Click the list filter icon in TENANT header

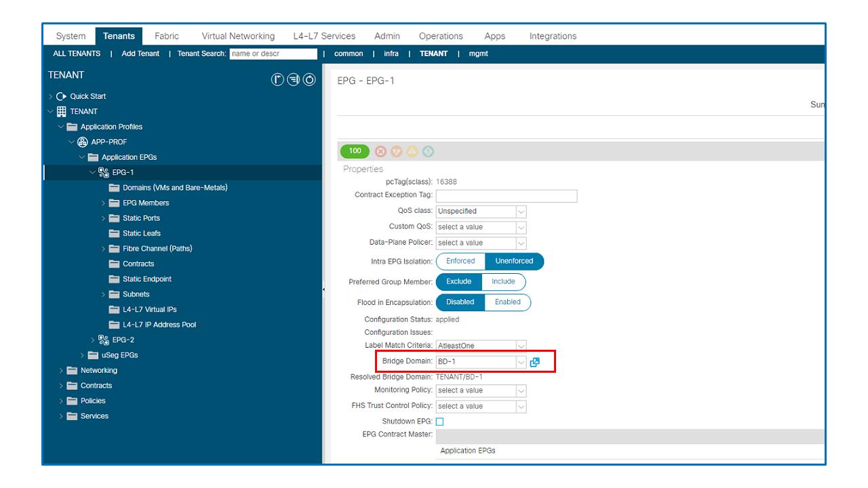click(293, 80)
